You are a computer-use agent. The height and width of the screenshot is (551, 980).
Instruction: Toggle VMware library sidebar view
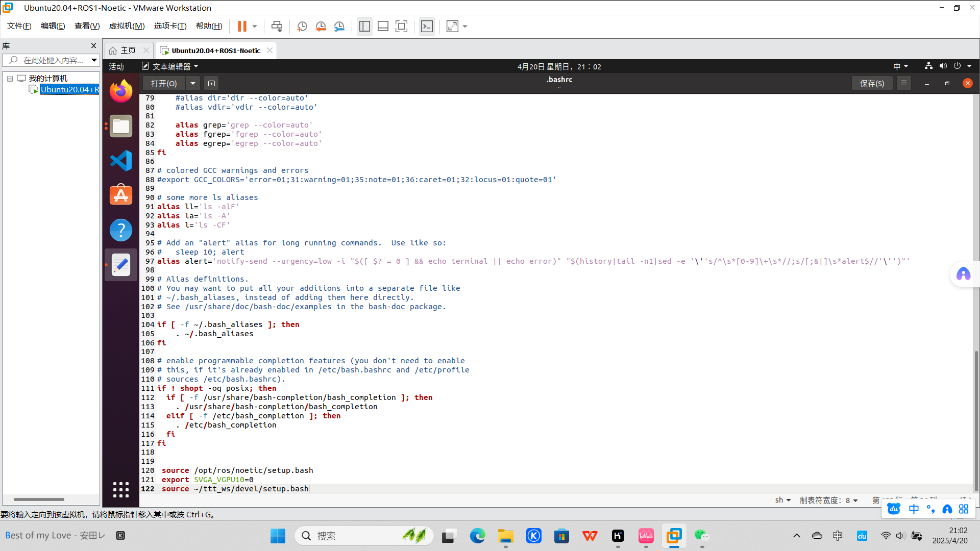pos(364,27)
